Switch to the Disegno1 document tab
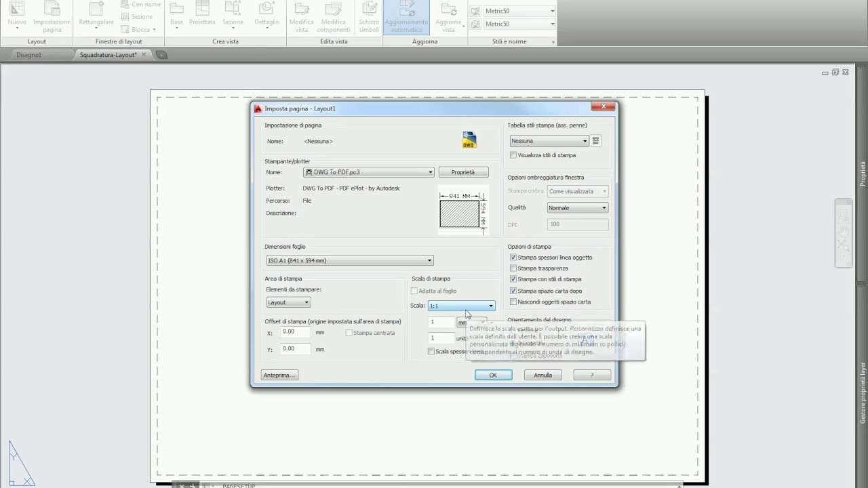The width and height of the screenshot is (868, 488). tap(28, 55)
